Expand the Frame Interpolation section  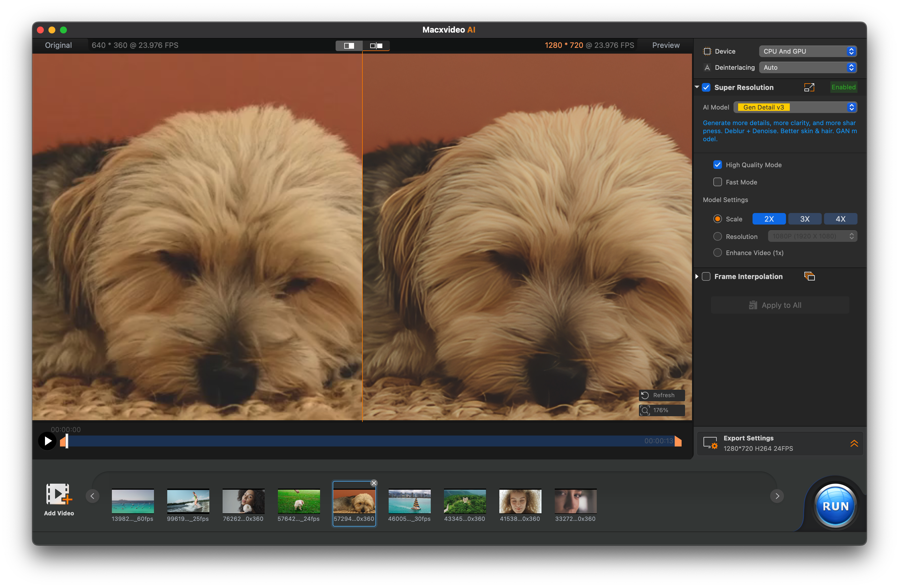pos(697,276)
